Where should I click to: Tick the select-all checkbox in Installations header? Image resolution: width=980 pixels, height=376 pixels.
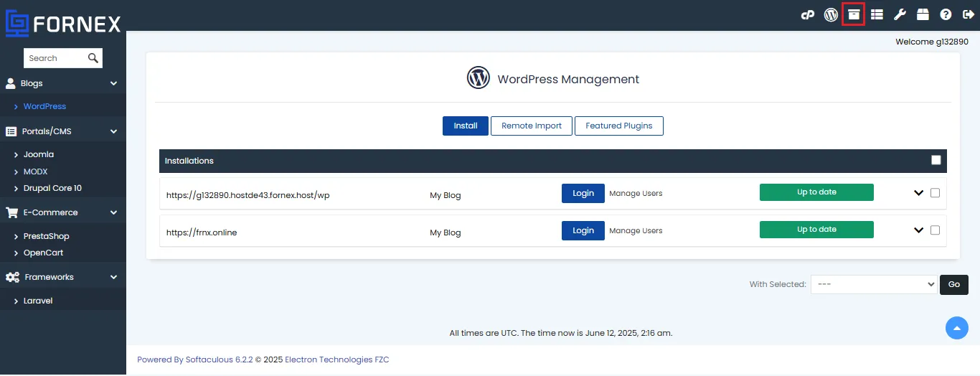click(x=936, y=160)
